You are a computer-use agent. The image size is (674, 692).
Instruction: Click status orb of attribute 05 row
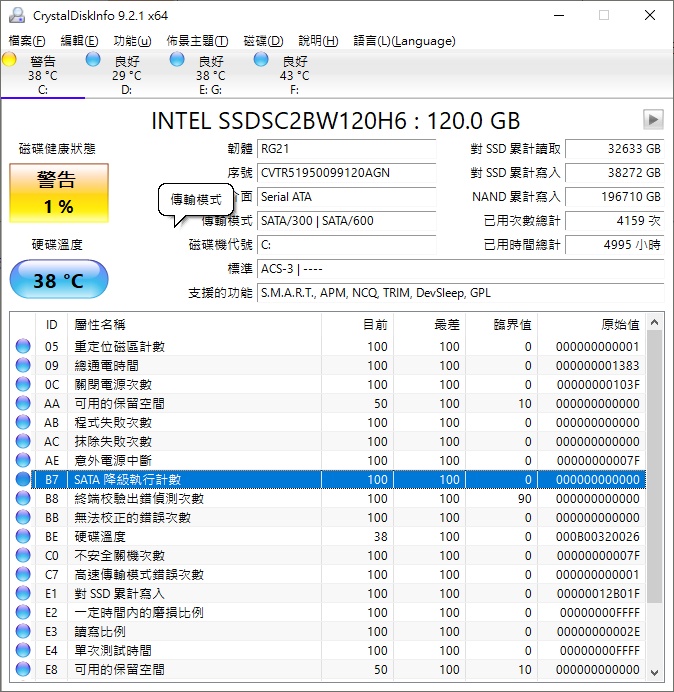pos(23,347)
